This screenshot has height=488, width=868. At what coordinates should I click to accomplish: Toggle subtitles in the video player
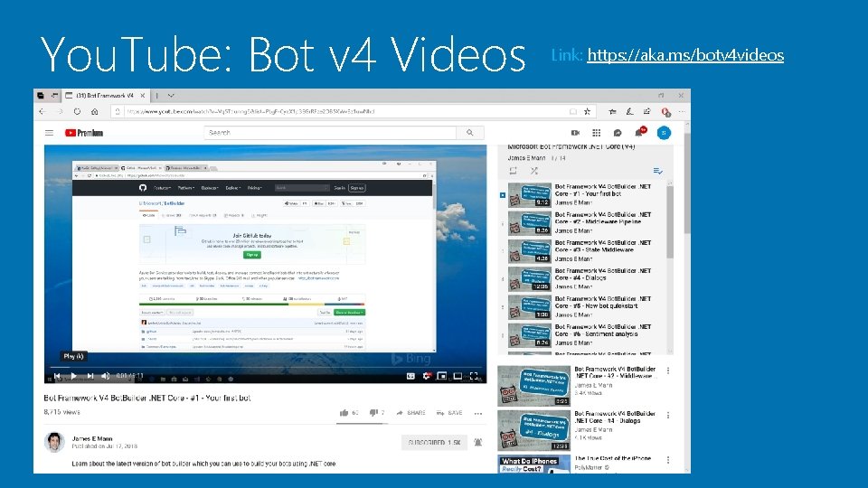pos(410,376)
